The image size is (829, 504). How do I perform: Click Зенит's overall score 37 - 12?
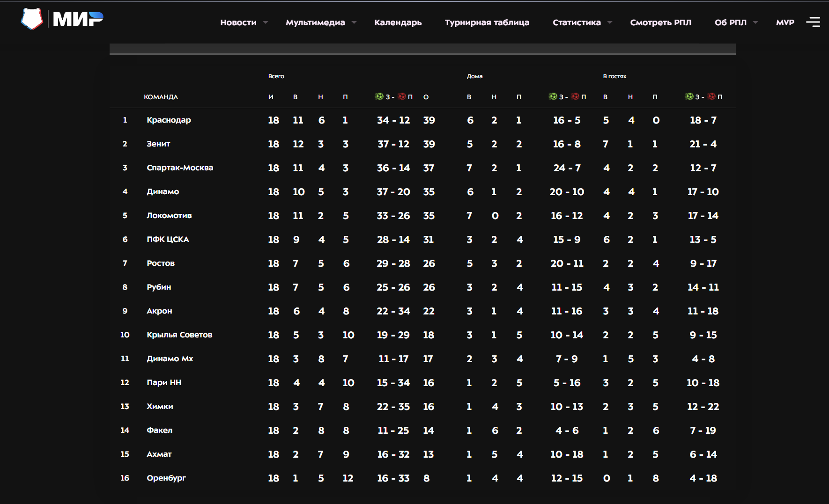[x=393, y=144]
